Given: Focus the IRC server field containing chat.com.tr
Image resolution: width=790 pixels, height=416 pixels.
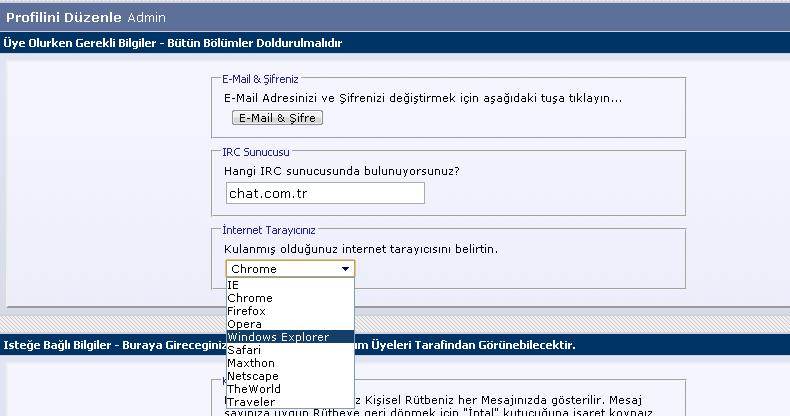Looking at the screenshot, I should (x=325, y=192).
